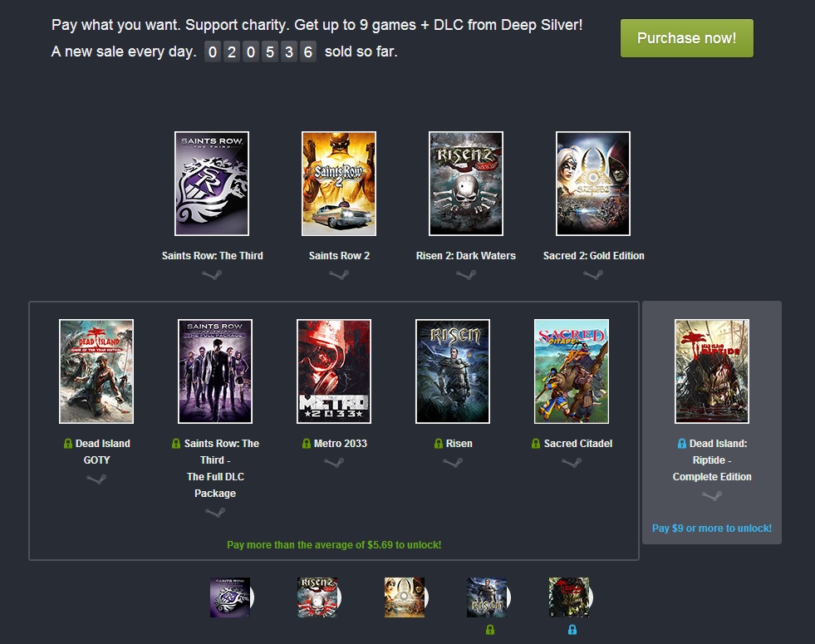Click the green lock icon next to Risen
The height and width of the screenshot is (644, 815).
[439, 444]
